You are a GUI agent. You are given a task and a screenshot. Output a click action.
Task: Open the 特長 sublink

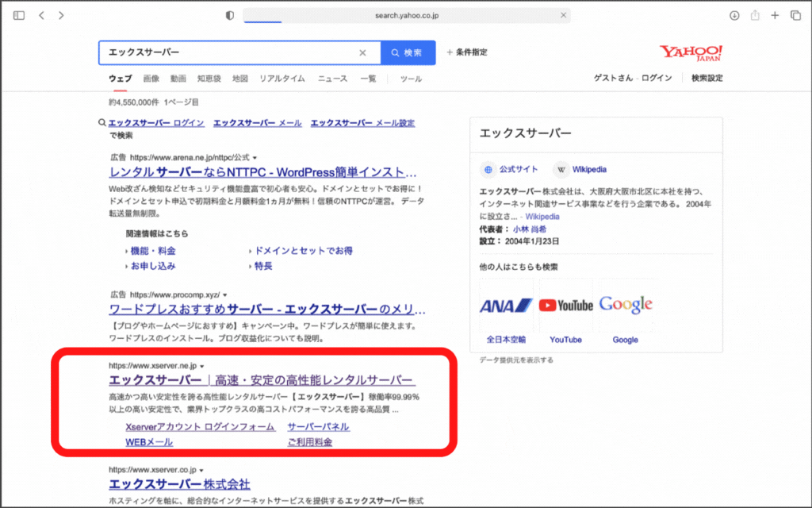(x=263, y=267)
